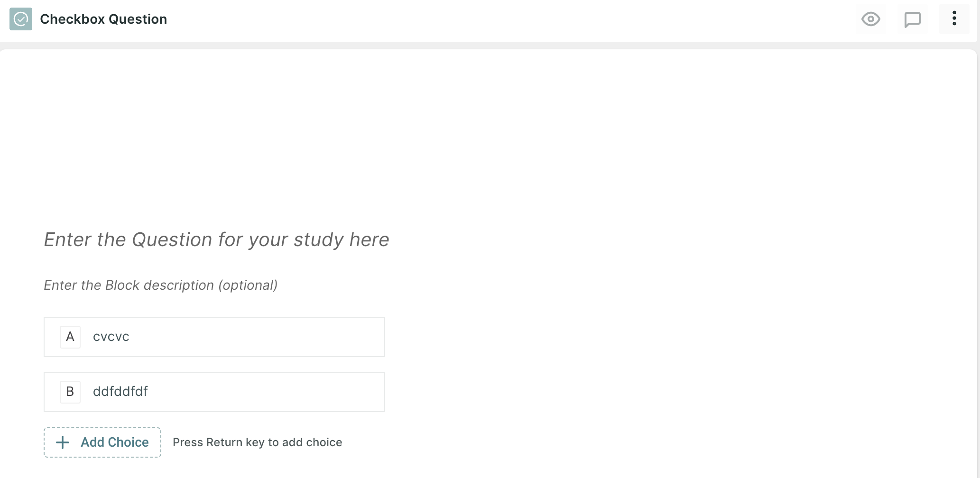
Task: Click the 'Checkbox Question' header title
Action: (103, 19)
